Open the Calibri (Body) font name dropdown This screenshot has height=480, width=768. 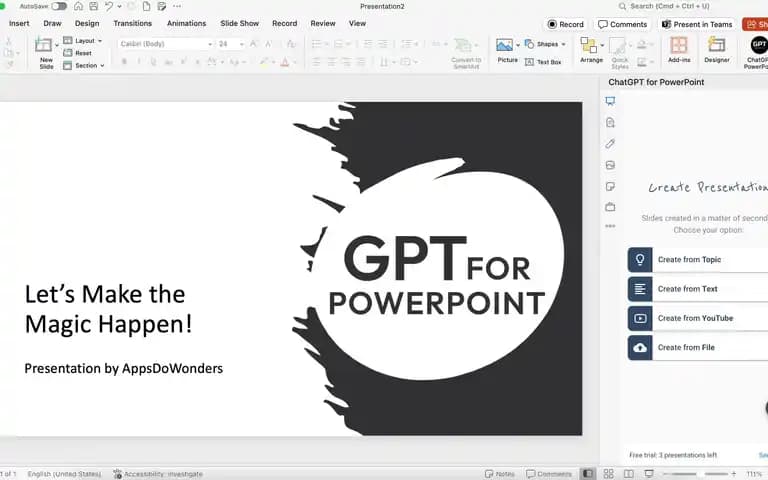[166, 44]
